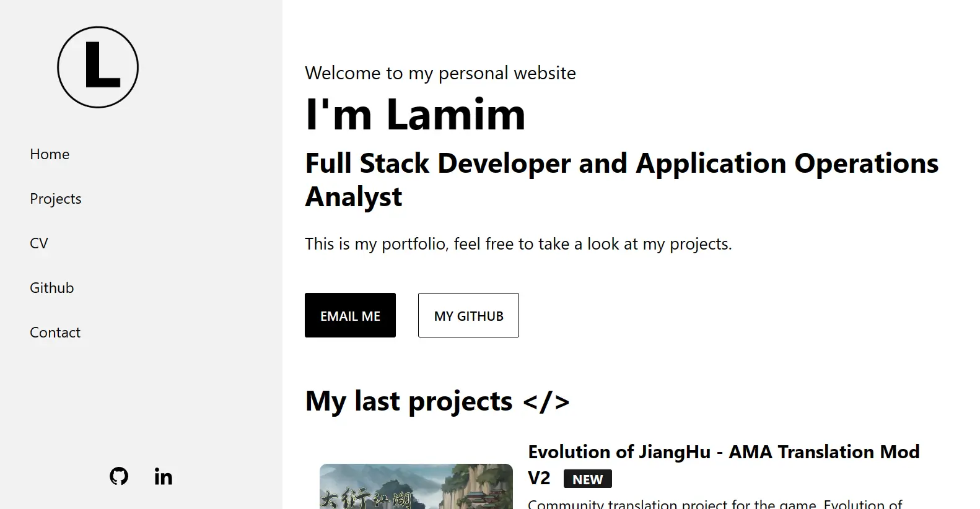Click the Welcome to my personal website text
Viewport: 980px width, 509px height.
[x=440, y=72]
